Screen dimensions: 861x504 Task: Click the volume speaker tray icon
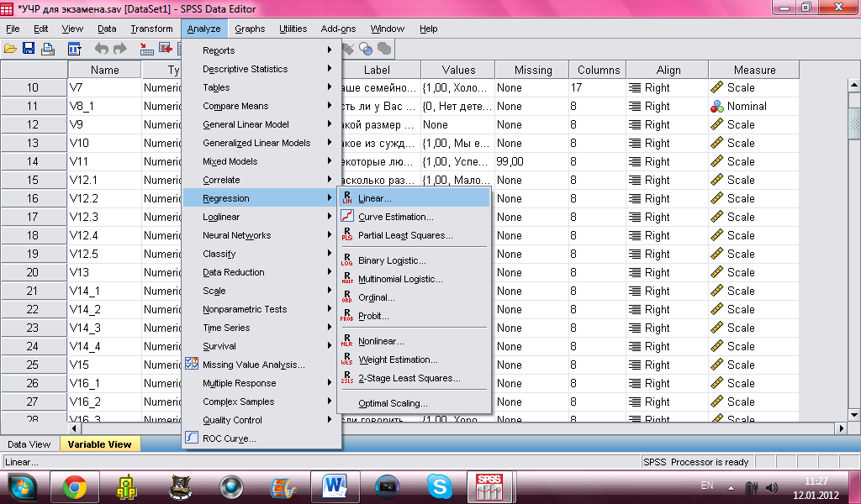(x=772, y=487)
